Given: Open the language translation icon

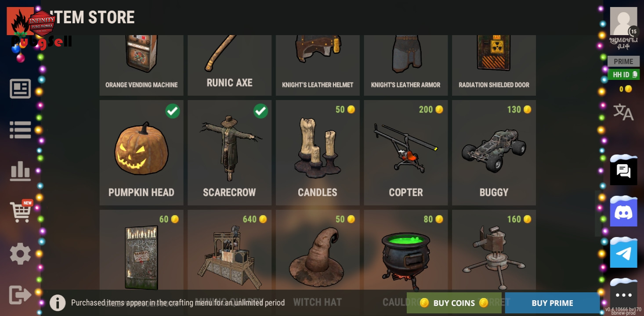Looking at the screenshot, I should coord(623,112).
